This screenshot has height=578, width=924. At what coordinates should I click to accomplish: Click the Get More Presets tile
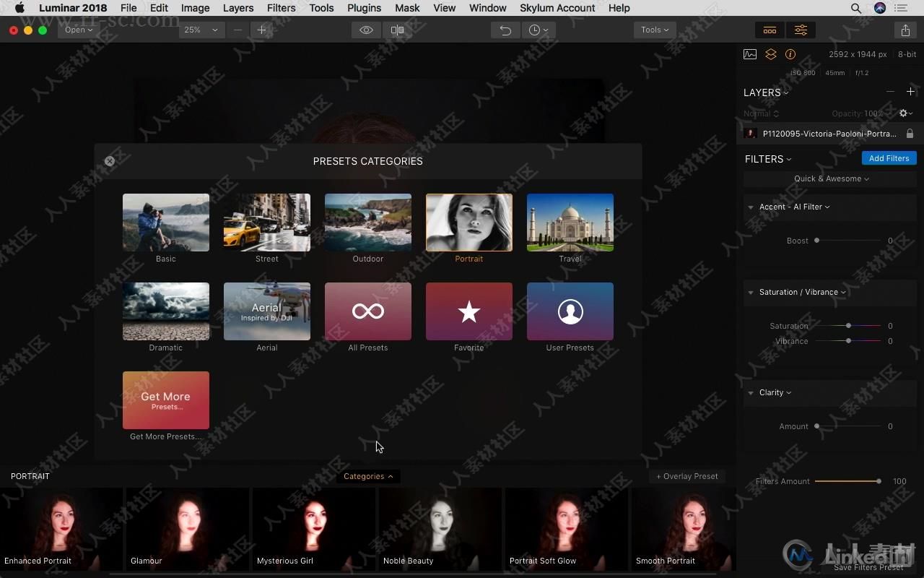pyautogui.click(x=166, y=400)
